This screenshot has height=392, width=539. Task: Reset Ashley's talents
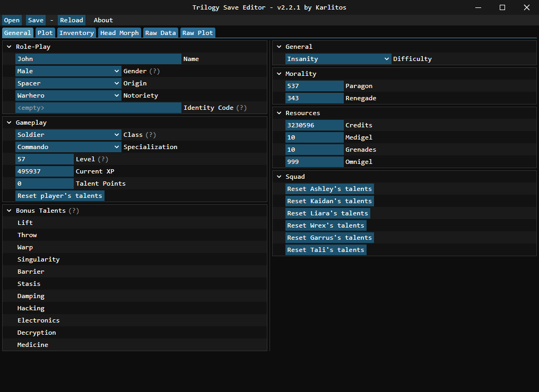coord(329,189)
